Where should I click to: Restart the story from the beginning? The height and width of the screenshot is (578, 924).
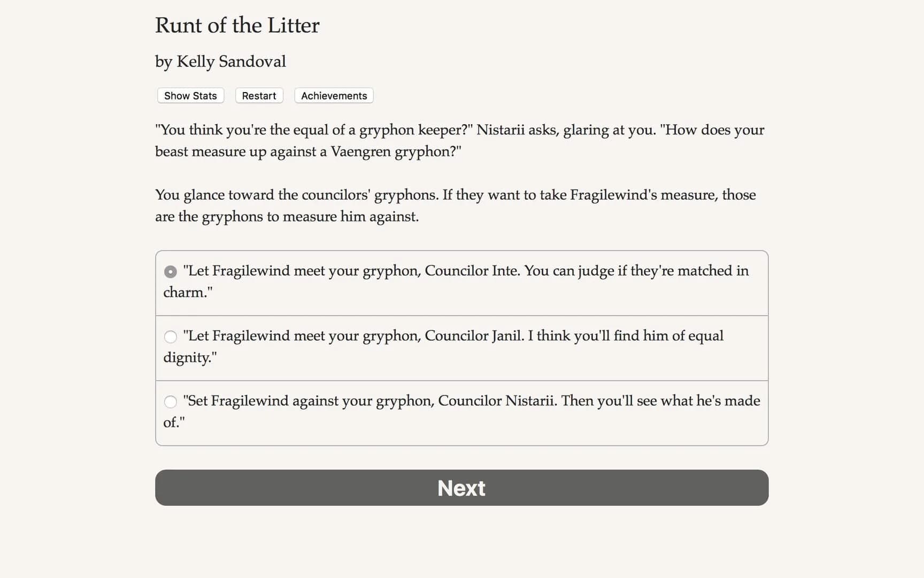point(259,95)
